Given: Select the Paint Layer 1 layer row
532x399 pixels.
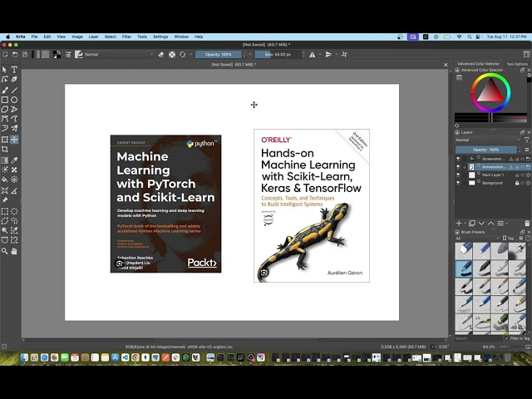Looking at the screenshot, I should point(493,175).
